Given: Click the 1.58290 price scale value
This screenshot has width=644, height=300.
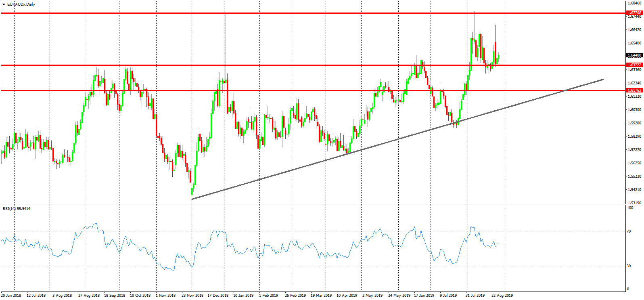Looking at the screenshot, I should click(634, 136).
